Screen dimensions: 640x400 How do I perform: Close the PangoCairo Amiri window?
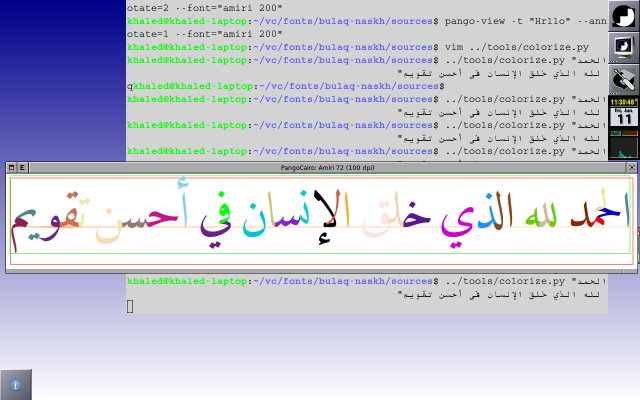pyautogui.click(x=631, y=168)
